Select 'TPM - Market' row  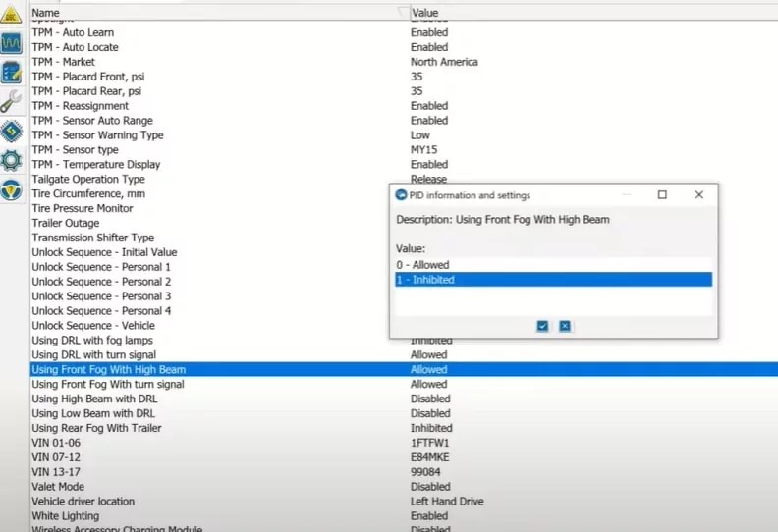(404, 62)
